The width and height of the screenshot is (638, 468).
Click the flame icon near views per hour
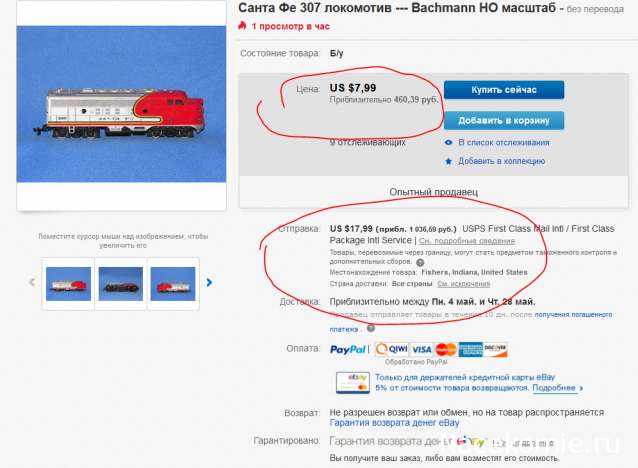(242, 26)
